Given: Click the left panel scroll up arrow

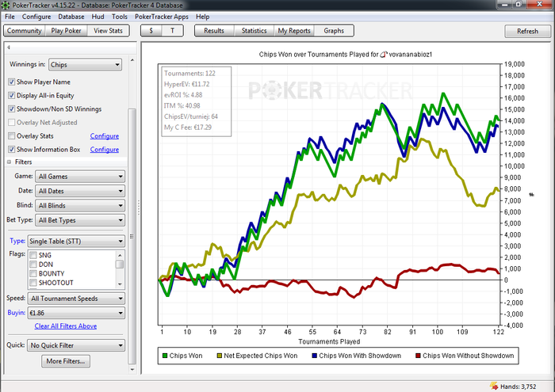Looking at the screenshot, I should pos(132,60).
